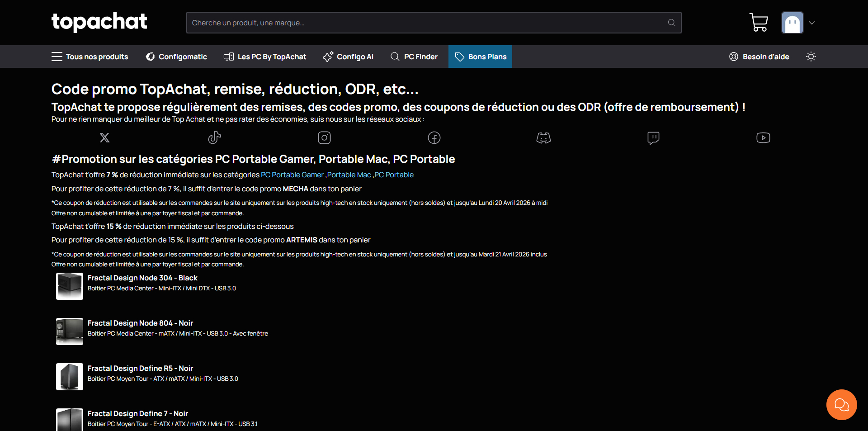Select the Bons Plans tab
The height and width of the screenshot is (431, 868).
pos(480,57)
